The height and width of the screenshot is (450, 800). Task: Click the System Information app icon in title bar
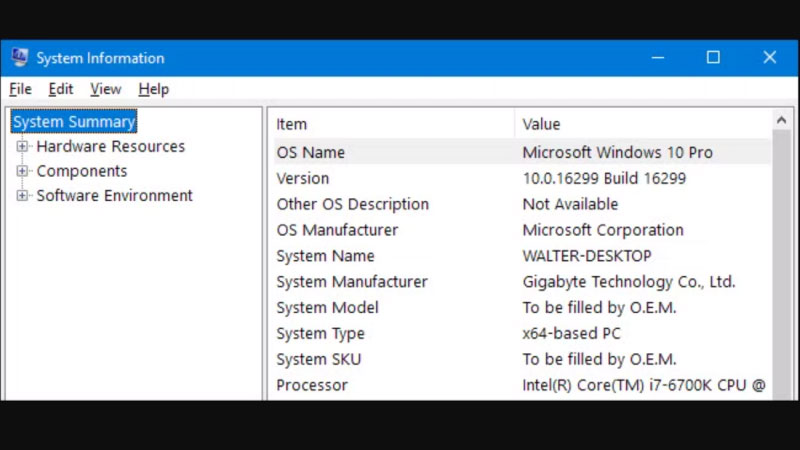[x=20, y=58]
